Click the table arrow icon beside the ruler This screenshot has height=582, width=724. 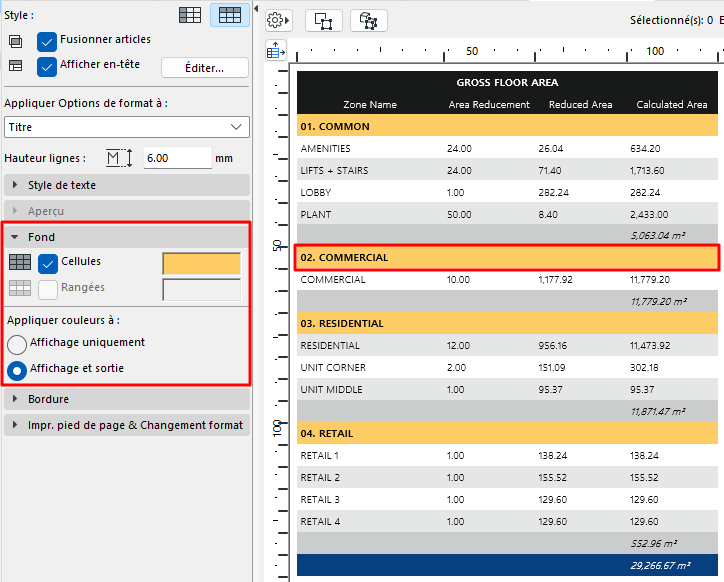coord(277,50)
